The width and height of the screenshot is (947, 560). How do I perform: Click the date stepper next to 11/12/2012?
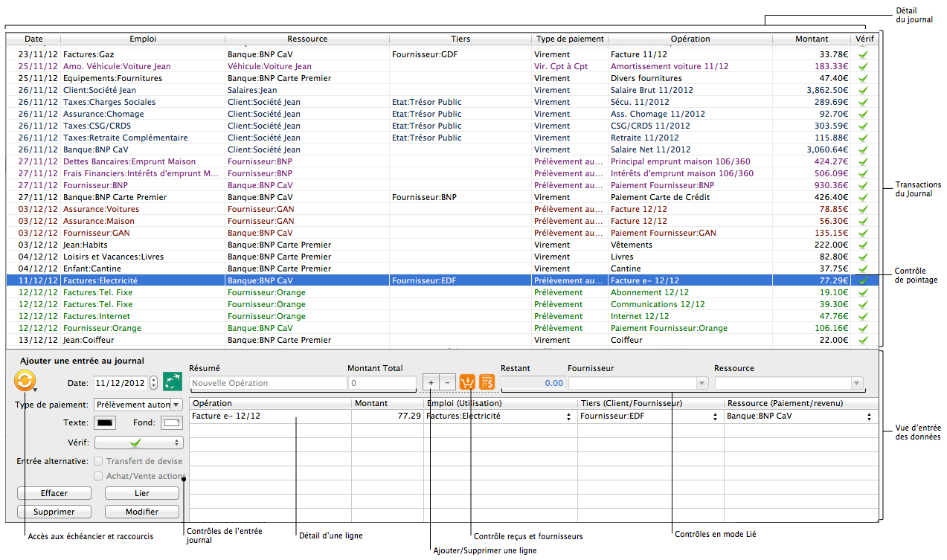click(153, 383)
